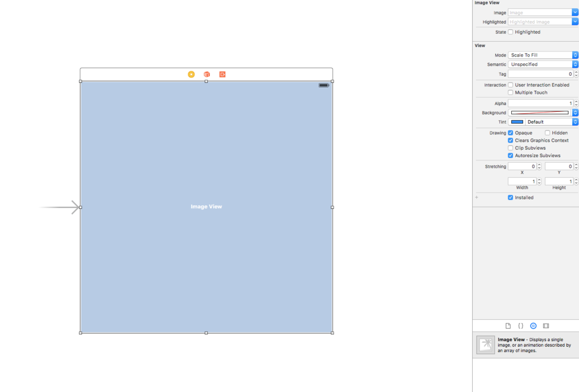Click the Tag stepper arrows

[x=576, y=74]
